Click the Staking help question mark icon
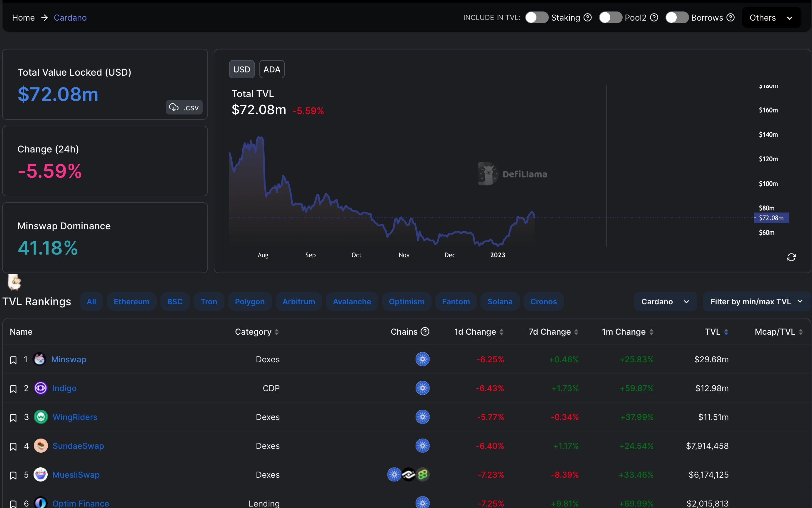Screen dimensions: 812x508 point(587,17)
